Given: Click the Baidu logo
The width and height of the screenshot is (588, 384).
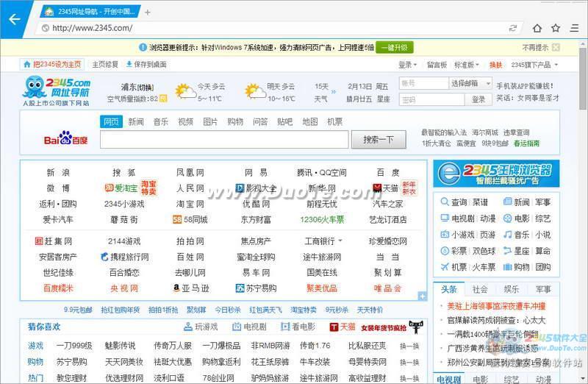Looking at the screenshot, I should 65,138.
